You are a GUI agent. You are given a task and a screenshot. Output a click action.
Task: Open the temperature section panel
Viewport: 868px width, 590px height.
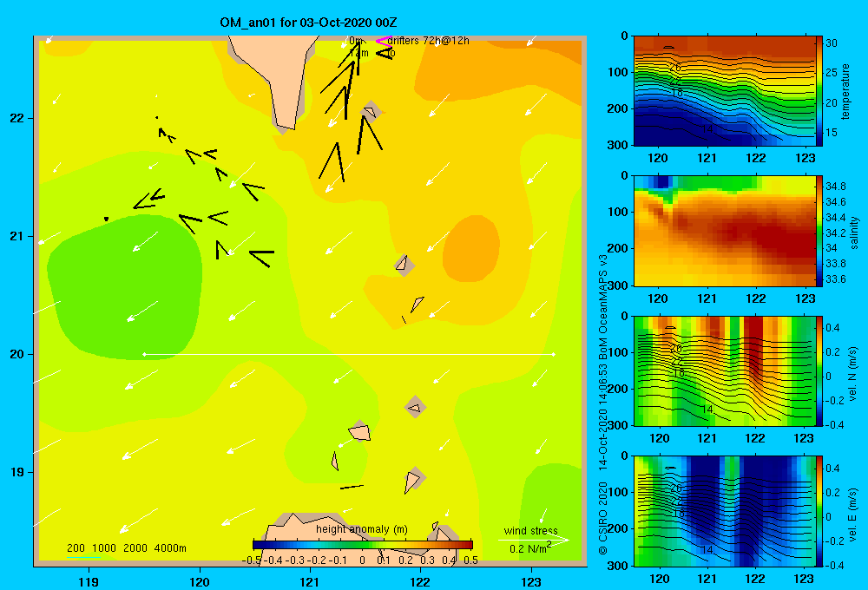725,91
